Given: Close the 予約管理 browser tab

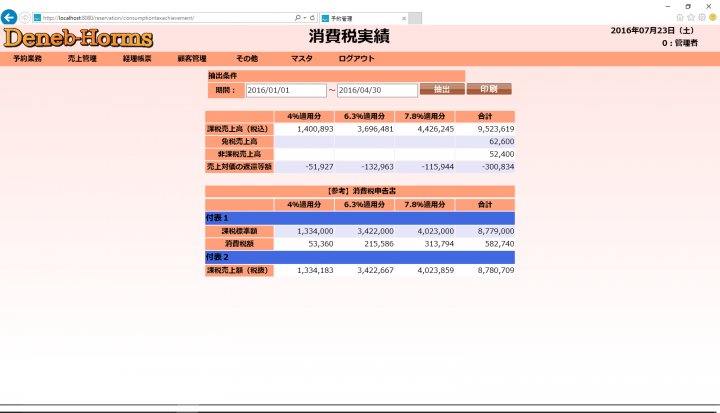Looking at the screenshot, I should [x=404, y=18].
